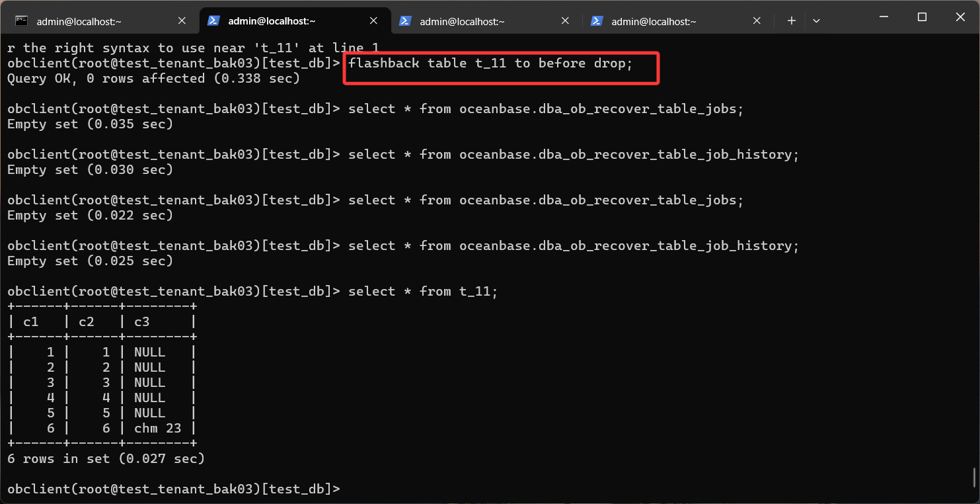Click the PowerShell icon on the fourth tab
980x504 pixels.
point(597,21)
